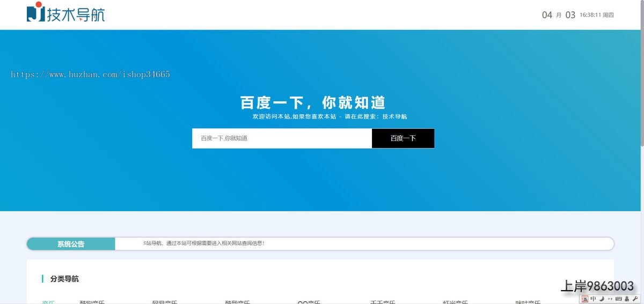Click the 技术导航 site logo
Viewport: 644px width, 304px height.
(65, 13)
